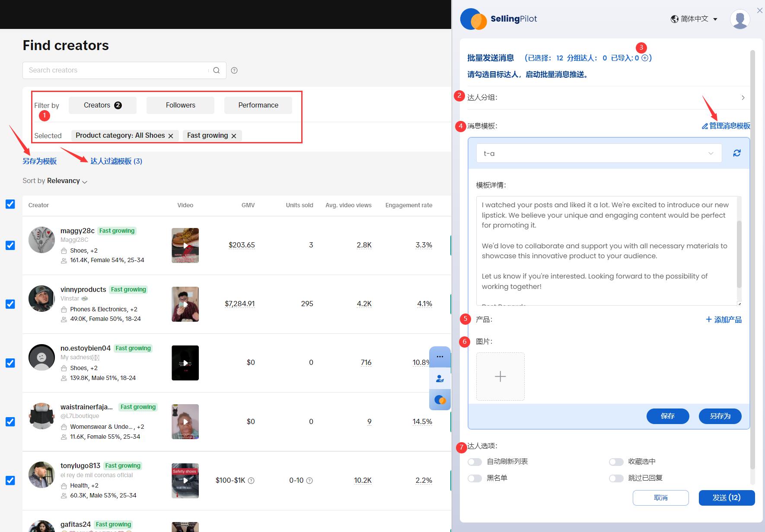765x532 pixels.
Task: Click the 保存 button
Action: (x=668, y=416)
